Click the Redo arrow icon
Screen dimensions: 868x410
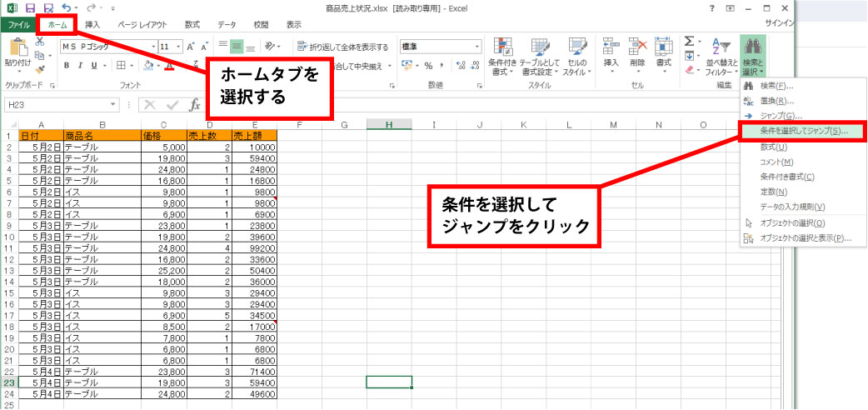point(92,8)
